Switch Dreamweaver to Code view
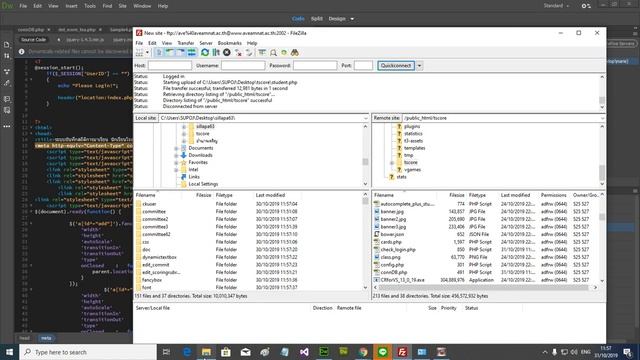 point(298,19)
